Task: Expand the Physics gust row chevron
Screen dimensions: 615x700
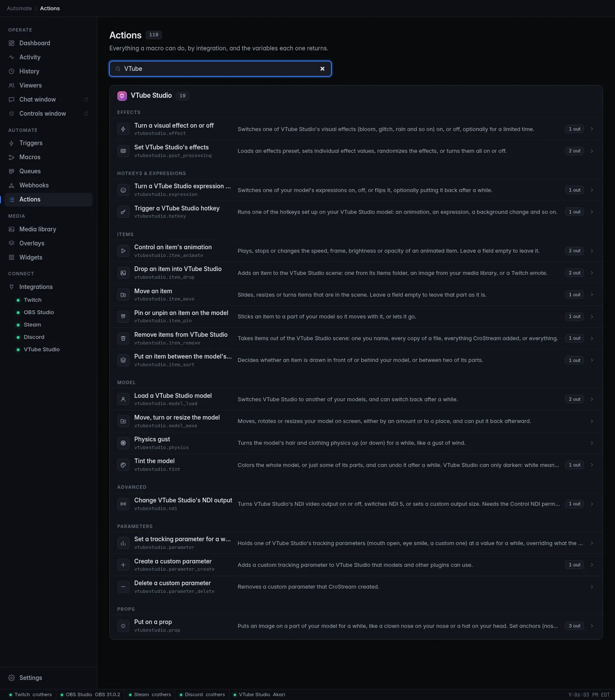Action: (x=592, y=443)
